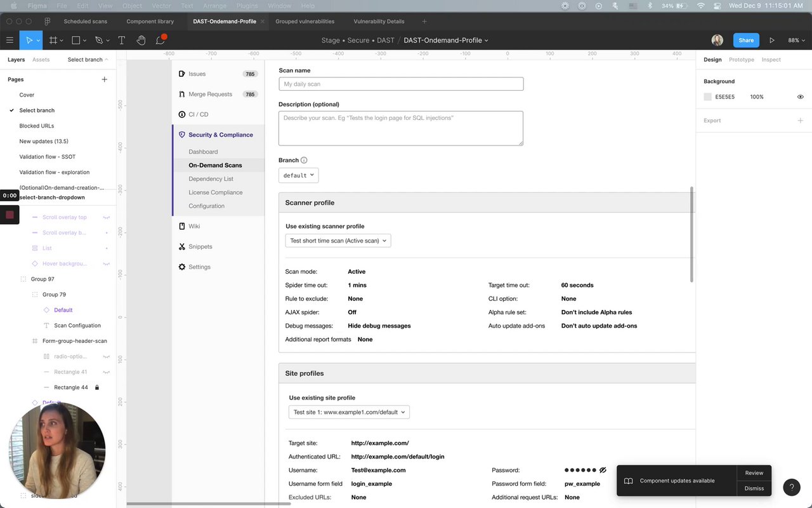Click the Settings gear icon in mockup
Screen dimensions: 812x508
pos(182,267)
